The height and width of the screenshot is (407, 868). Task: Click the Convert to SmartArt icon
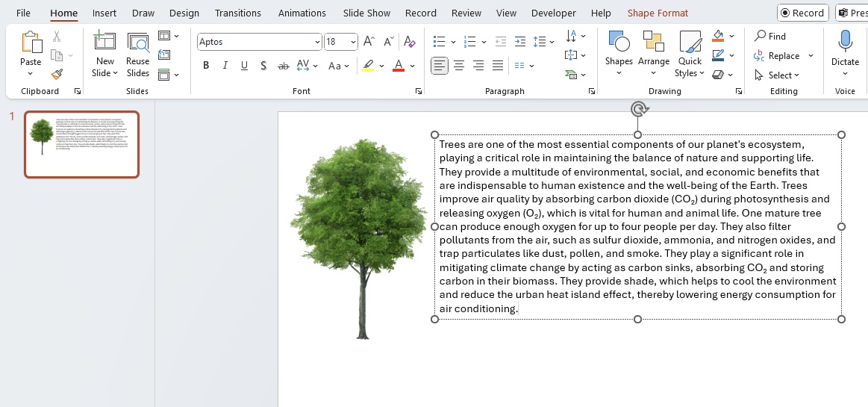[571, 74]
